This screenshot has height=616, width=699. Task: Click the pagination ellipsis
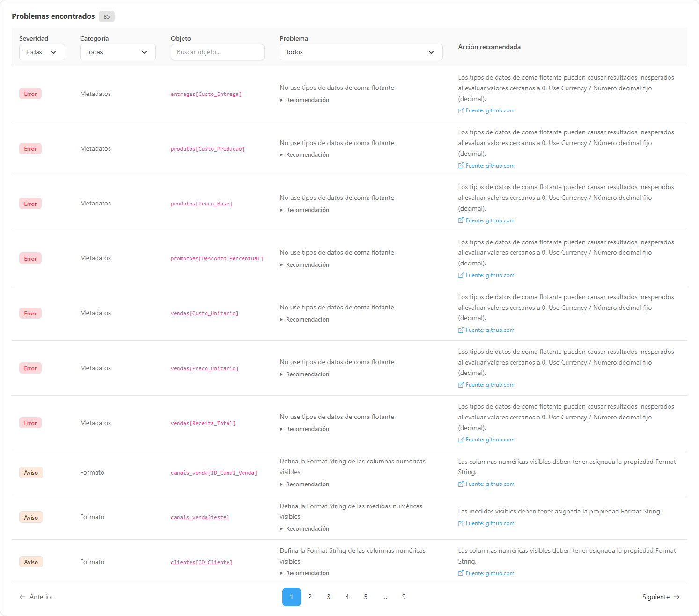pos(385,597)
